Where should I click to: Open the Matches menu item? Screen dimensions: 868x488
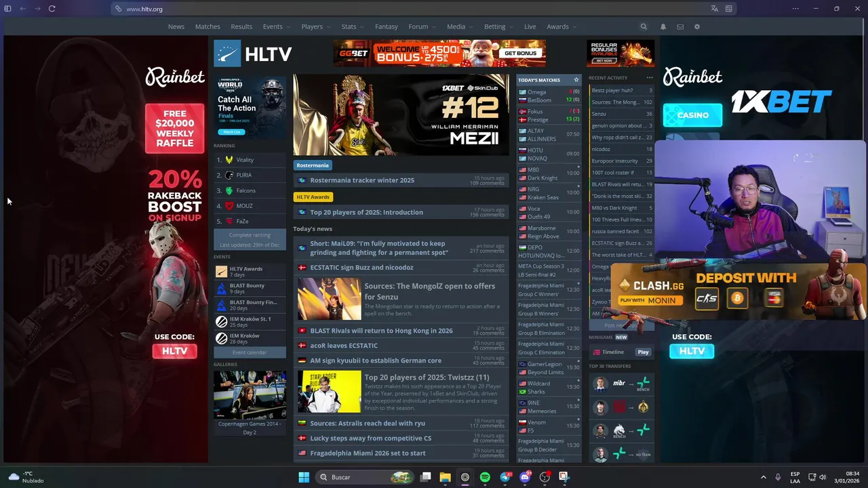pos(208,26)
